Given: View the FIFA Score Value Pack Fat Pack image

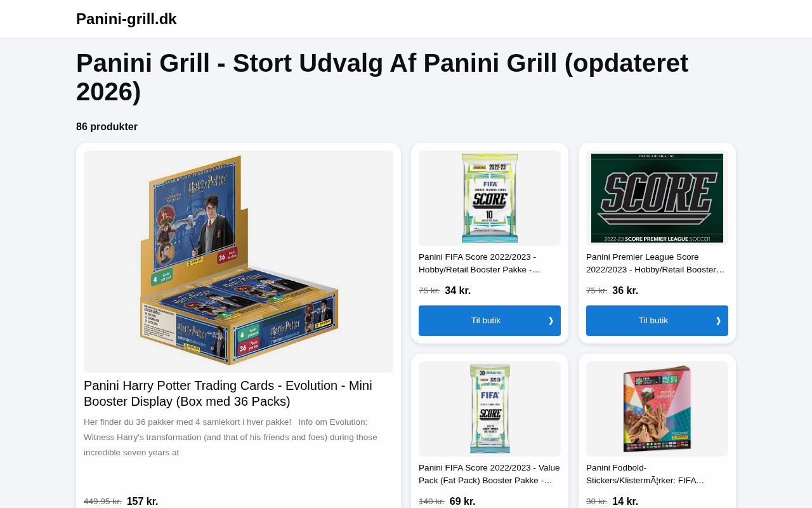Looking at the screenshot, I should tap(490, 409).
